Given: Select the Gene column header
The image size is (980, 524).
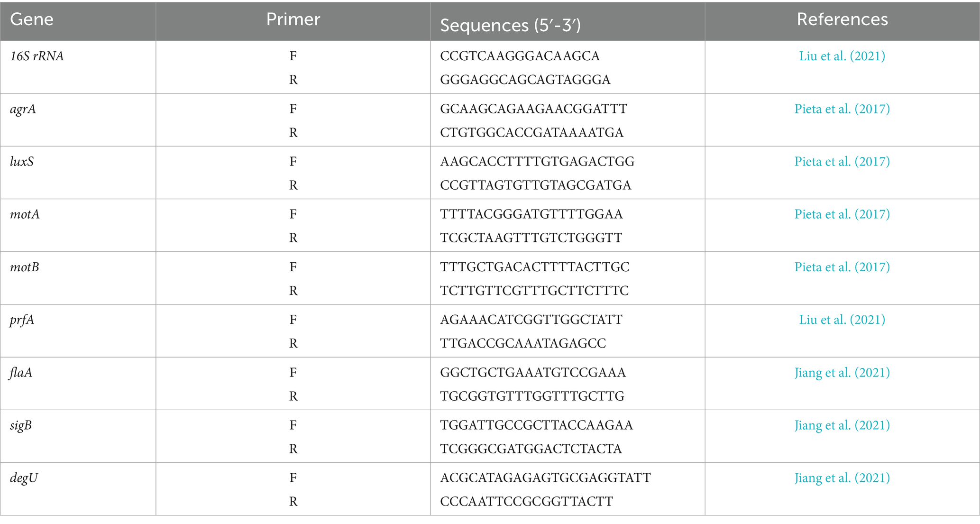Looking at the screenshot, I should 32,19.
